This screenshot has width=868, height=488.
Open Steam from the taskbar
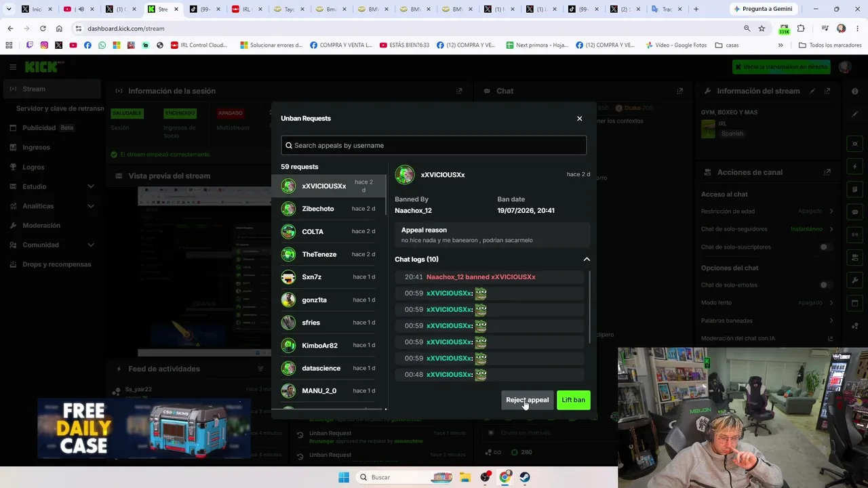coord(525,477)
